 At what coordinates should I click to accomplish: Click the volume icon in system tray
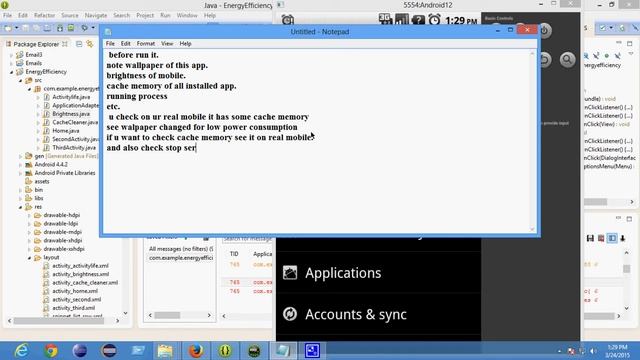point(593,351)
